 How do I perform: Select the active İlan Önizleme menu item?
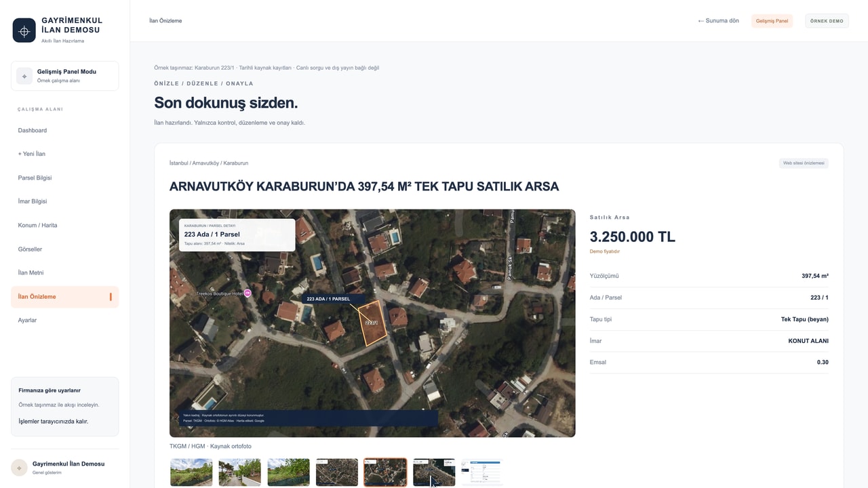click(64, 297)
